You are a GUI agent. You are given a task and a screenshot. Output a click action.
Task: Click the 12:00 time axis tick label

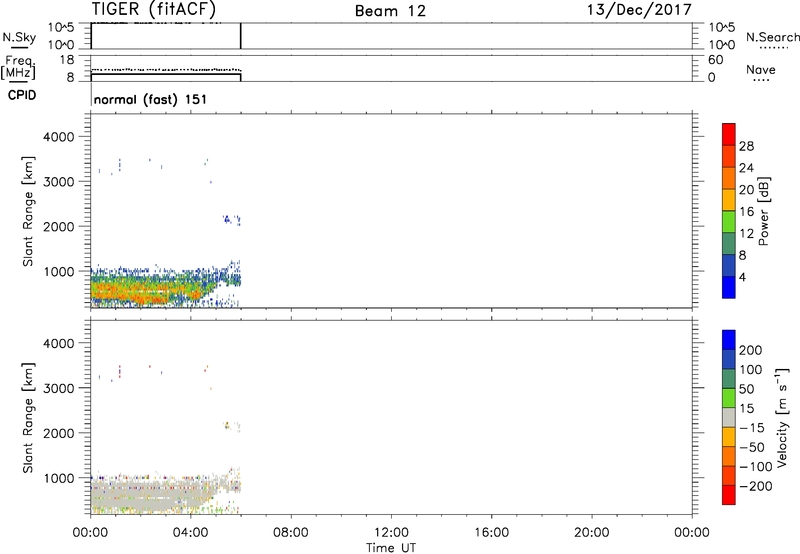[391, 533]
